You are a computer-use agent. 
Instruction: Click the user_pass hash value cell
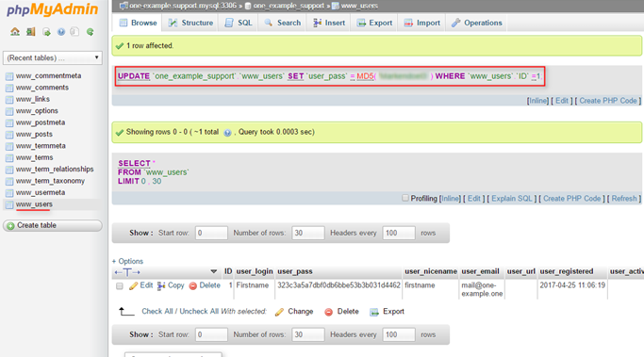click(x=339, y=285)
